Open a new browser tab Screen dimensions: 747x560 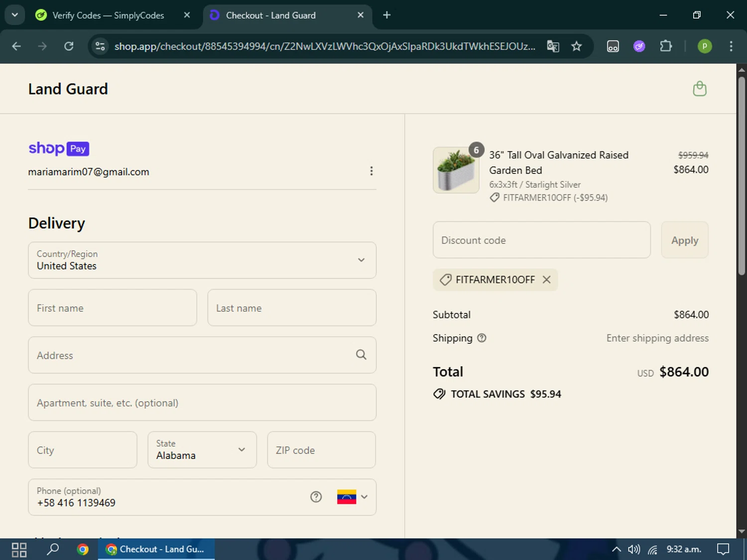pyautogui.click(x=387, y=15)
